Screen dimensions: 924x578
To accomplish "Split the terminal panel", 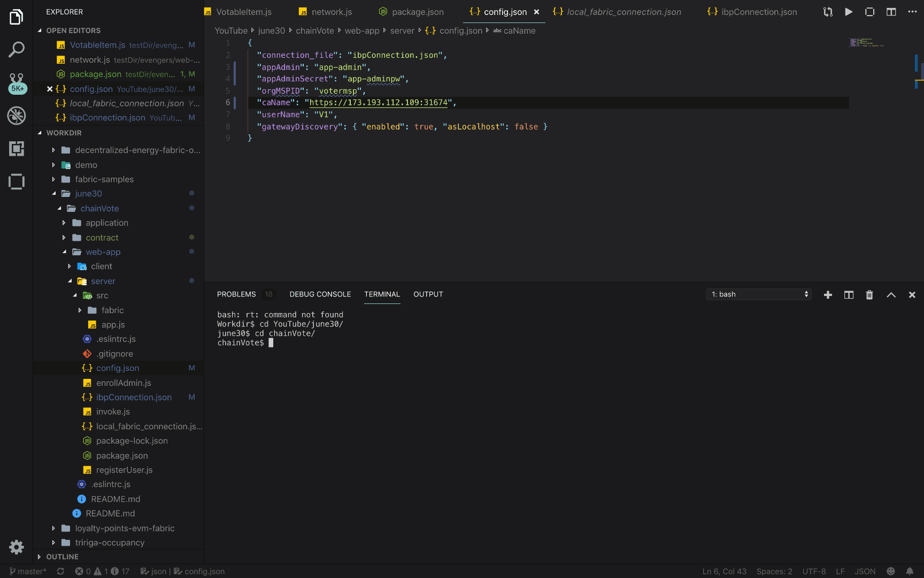I will click(x=849, y=295).
